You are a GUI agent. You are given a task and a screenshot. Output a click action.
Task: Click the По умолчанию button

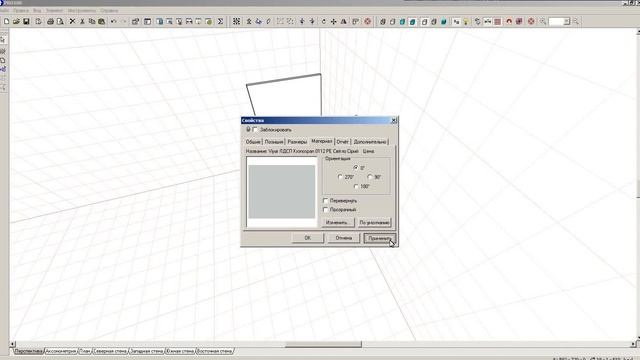(x=375, y=222)
